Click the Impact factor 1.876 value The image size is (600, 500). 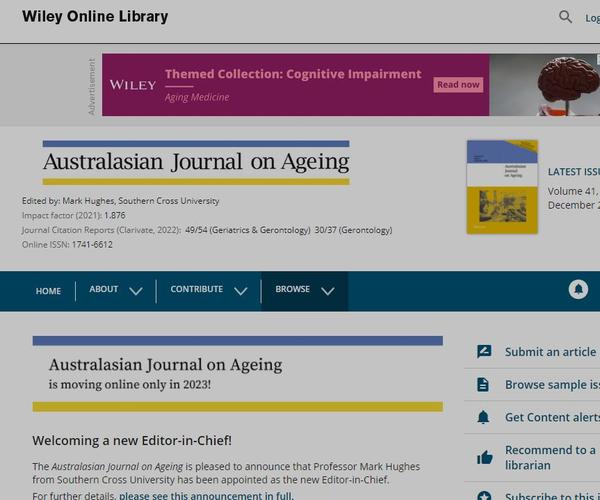pos(114,215)
